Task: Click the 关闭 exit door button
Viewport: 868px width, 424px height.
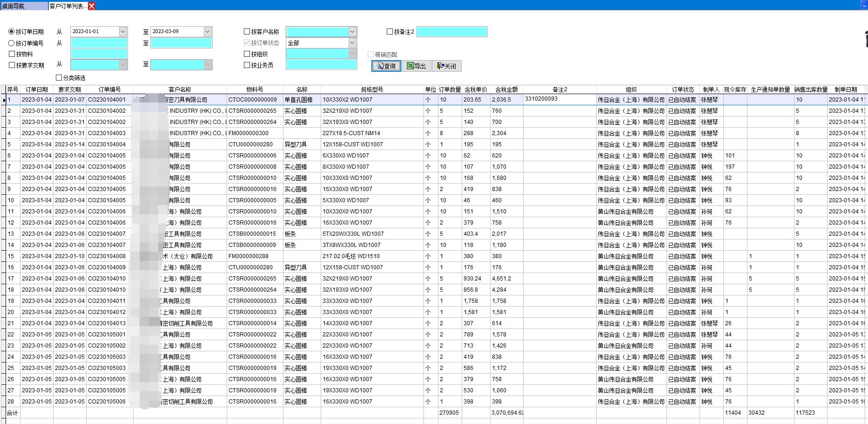Action: (x=446, y=66)
